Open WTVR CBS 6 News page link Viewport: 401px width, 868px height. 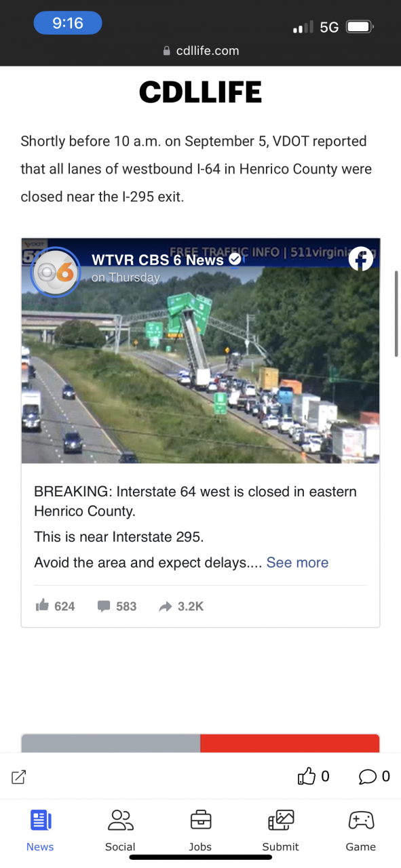pyautogui.click(x=158, y=260)
